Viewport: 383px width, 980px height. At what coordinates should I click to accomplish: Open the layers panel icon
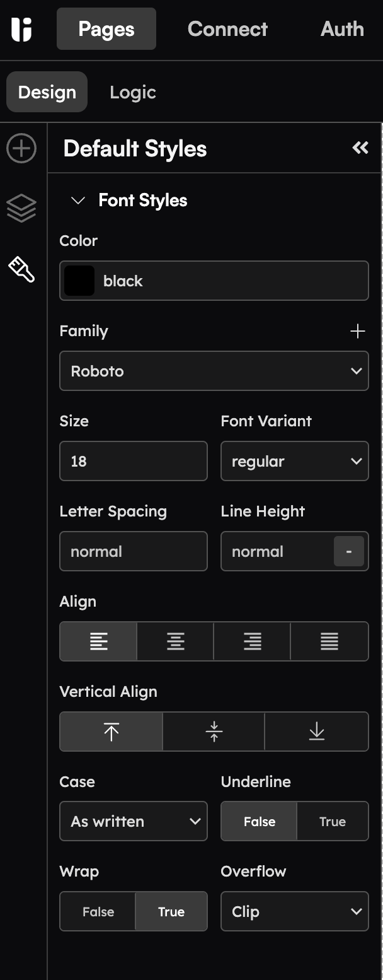pyautogui.click(x=21, y=208)
